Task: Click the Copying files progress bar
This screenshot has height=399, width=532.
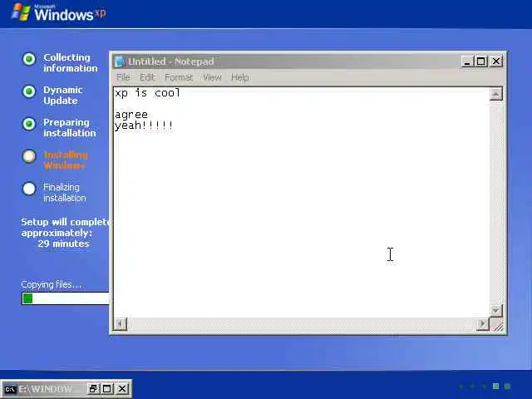Action: pyautogui.click(x=66, y=298)
